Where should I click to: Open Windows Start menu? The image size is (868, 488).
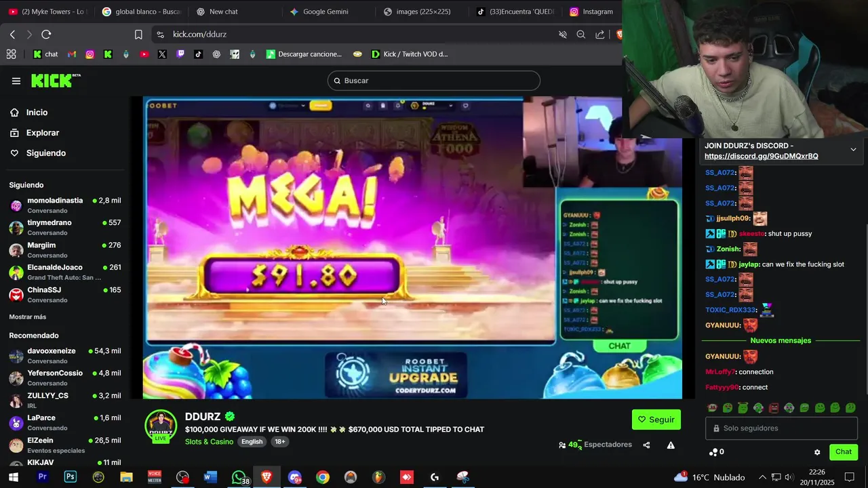click(13, 477)
